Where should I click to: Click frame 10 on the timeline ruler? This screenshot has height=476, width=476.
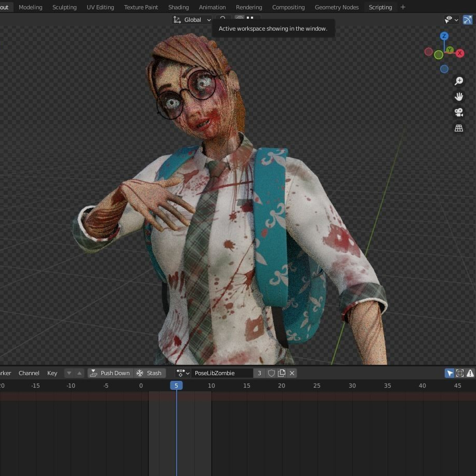click(211, 386)
